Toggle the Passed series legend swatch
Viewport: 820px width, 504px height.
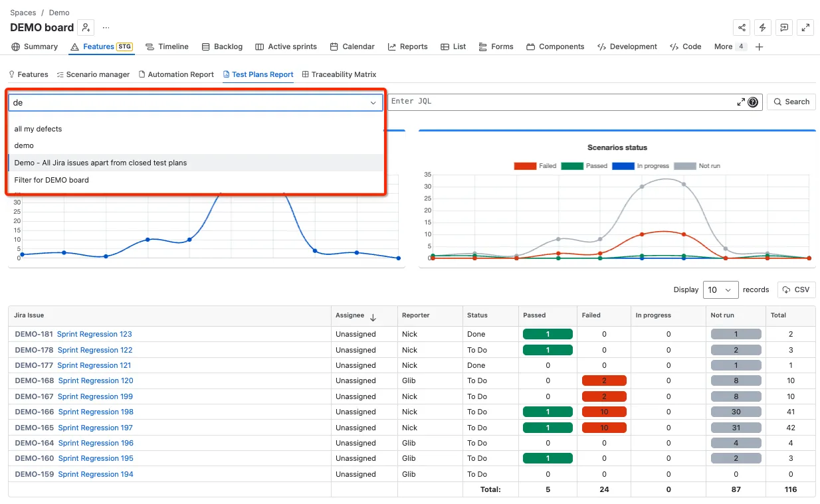click(572, 166)
